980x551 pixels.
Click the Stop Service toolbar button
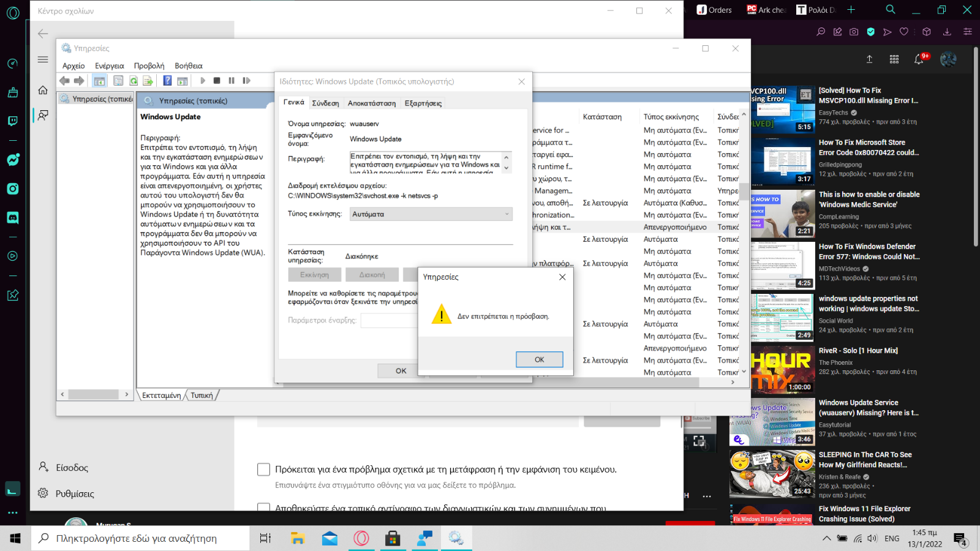coord(217,81)
